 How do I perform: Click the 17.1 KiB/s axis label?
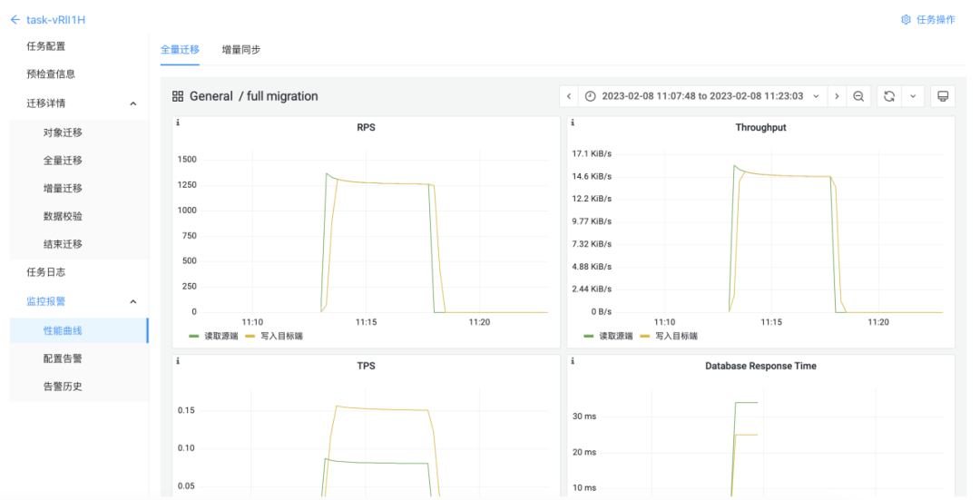pyautogui.click(x=592, y=153)
